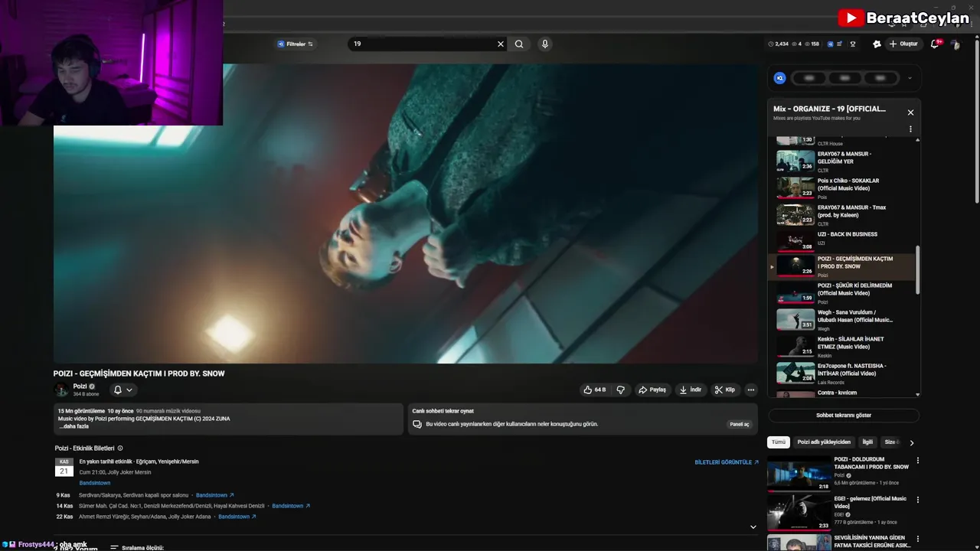
Task: Click the live chat replay icon
Action: 417,424
